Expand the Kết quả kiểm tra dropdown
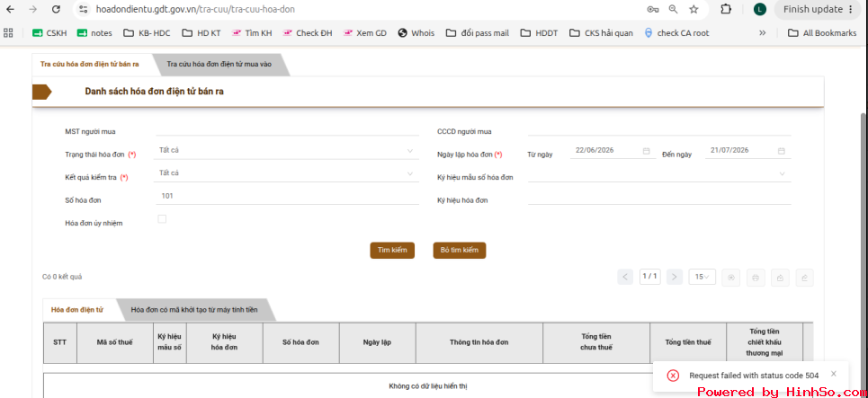This screenshot has width=868, height=398. pyautogui.click(x=286, y=173)
